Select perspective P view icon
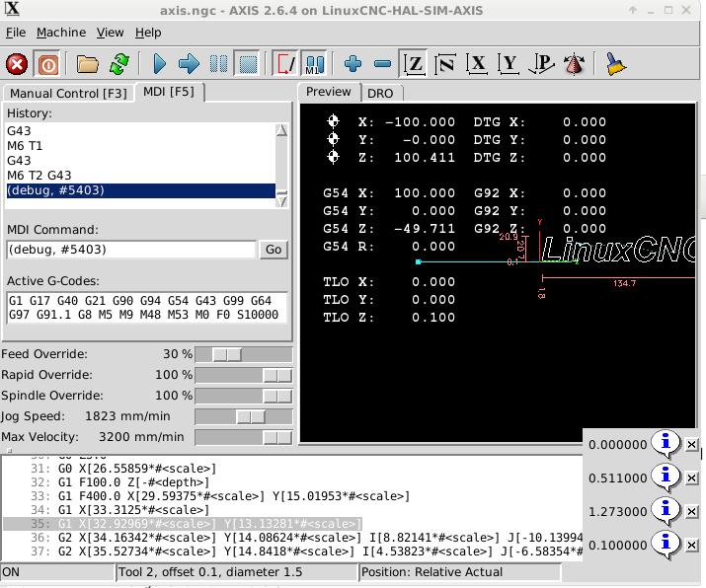 point(542,64)
